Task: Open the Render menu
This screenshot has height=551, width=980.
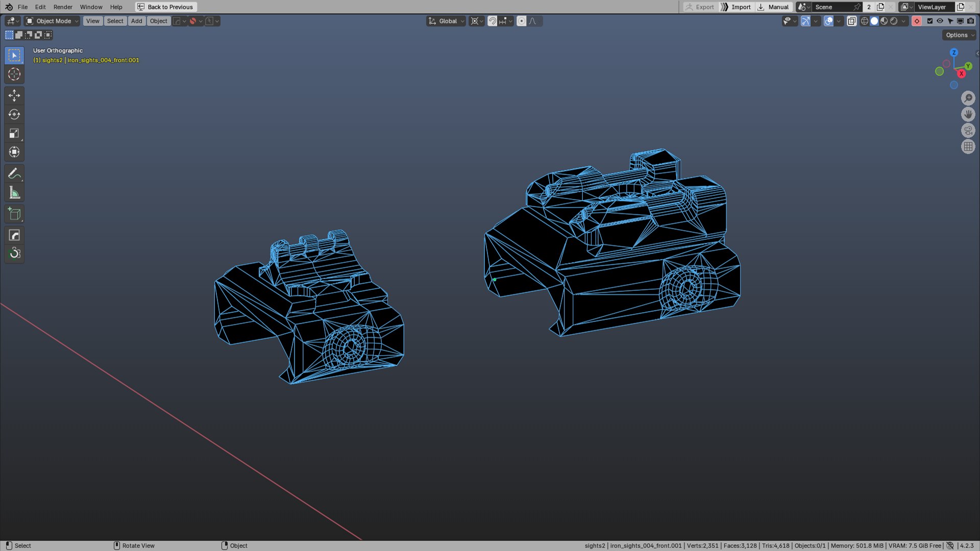Action: 63,7
